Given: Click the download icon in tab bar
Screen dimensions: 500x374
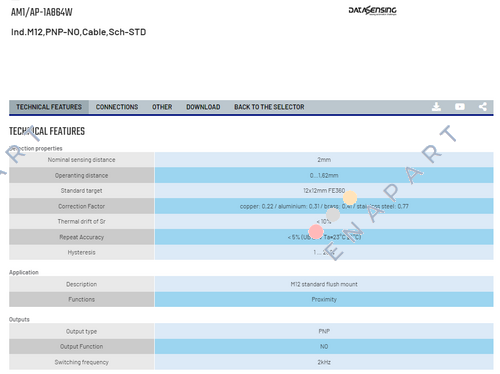Looking at the screenshot, I should click(x=436, y=107).
